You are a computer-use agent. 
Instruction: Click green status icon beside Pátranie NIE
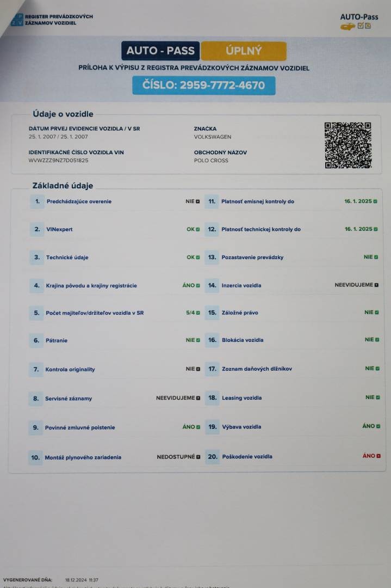click(x=198, y=340)
